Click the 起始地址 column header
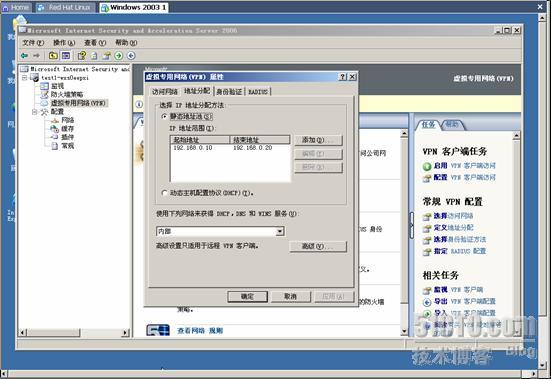551x379 pixels. pyautogui.click(x=200, y=140)
